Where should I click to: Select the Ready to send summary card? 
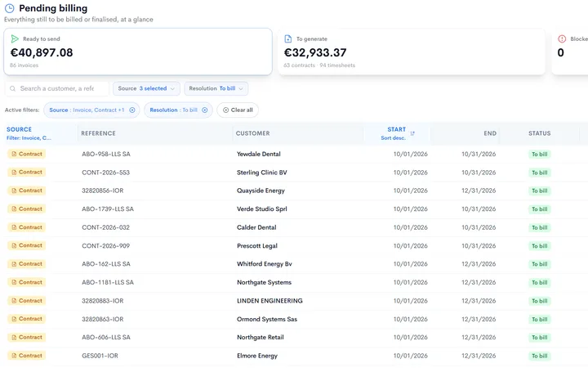(x=138, y=52)
